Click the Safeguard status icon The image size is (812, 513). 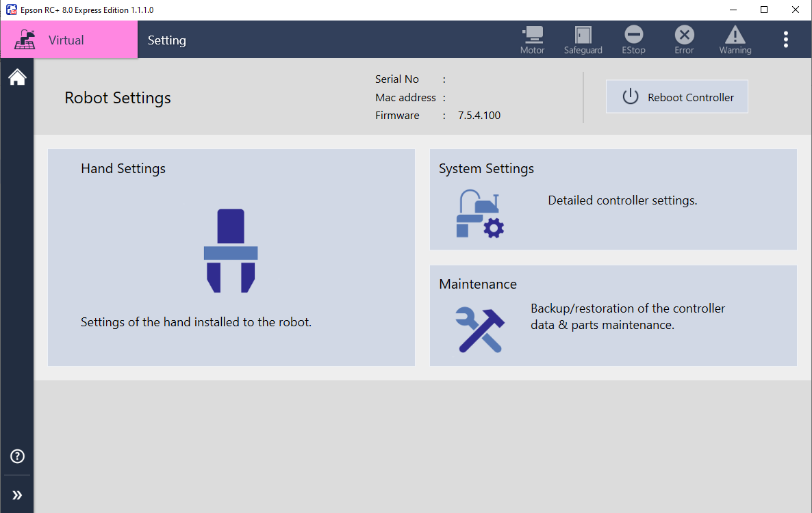click(583, 40)
